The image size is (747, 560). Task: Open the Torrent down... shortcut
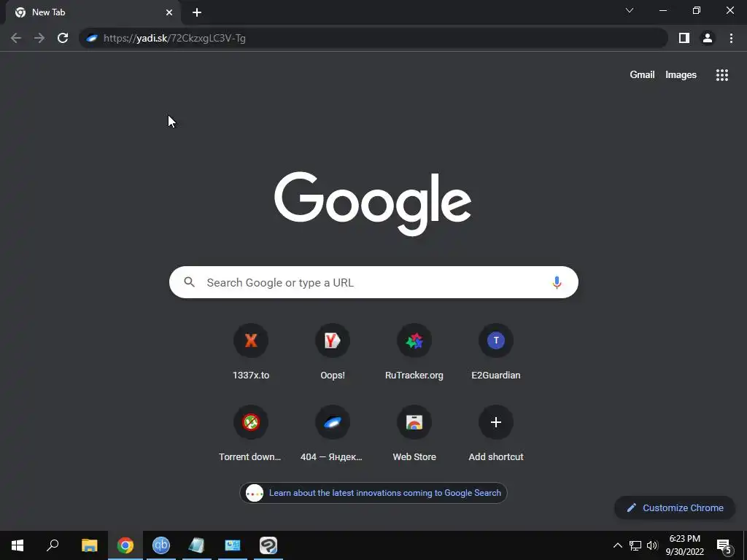click(x=251, y=433)
